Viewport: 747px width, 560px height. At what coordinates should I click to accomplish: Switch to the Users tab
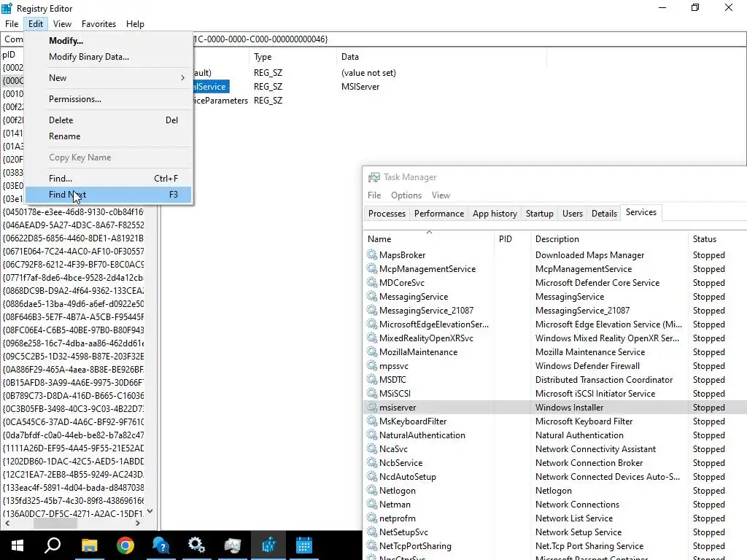tap(572, 214)
